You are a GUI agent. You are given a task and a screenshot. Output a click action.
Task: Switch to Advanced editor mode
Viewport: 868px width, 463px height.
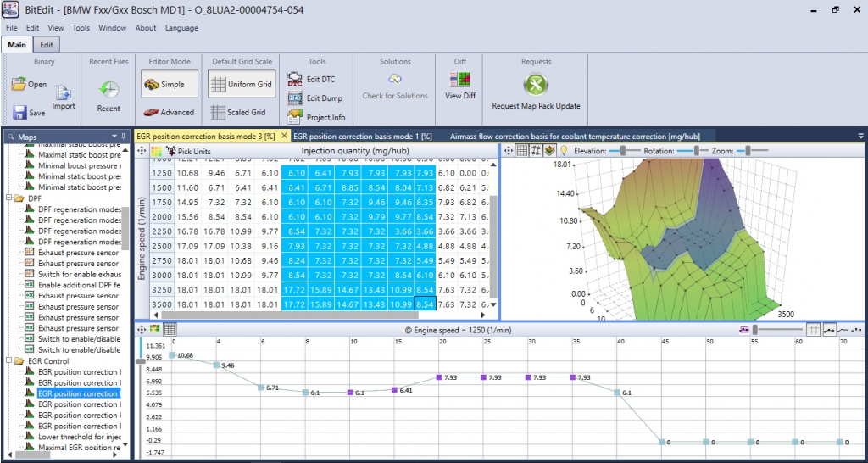pos(169,112)
